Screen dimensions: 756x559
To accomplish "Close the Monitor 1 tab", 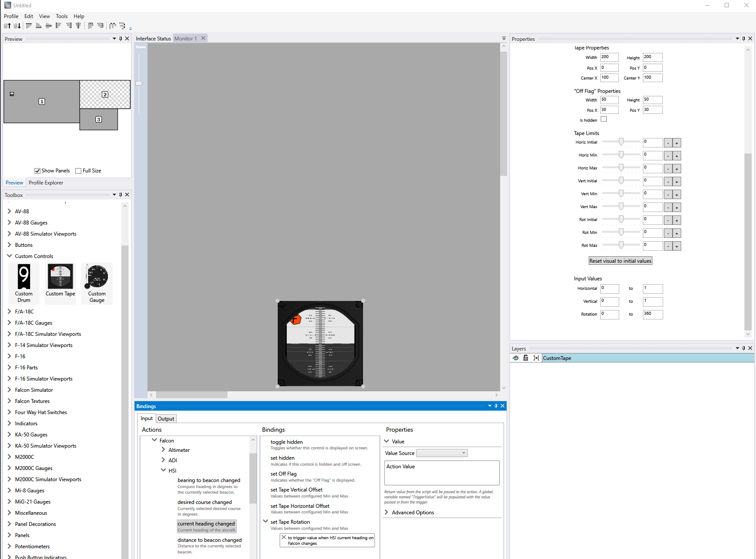I will click(x=203, y=38).
